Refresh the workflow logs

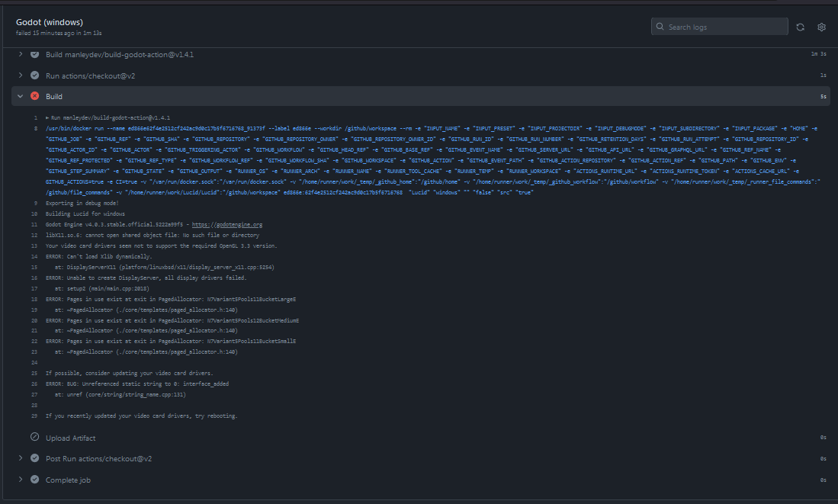(800, 26)
